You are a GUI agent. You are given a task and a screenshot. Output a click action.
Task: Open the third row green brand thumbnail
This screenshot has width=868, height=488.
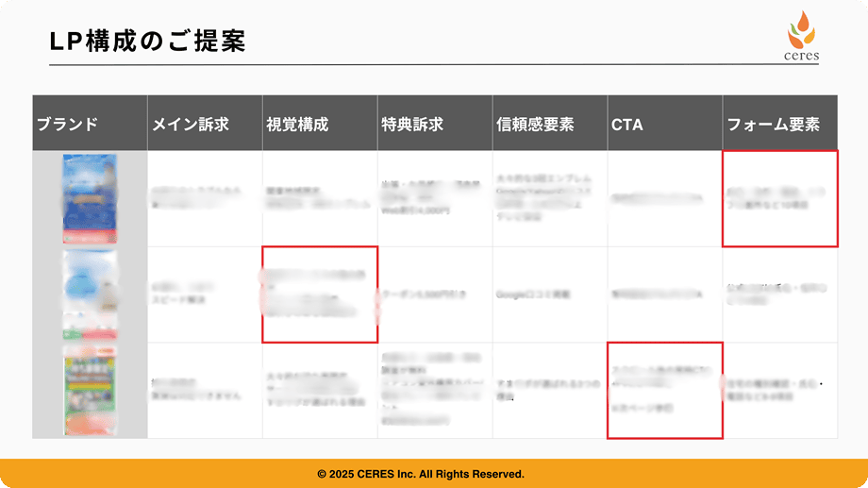click(x=90, y=390)
